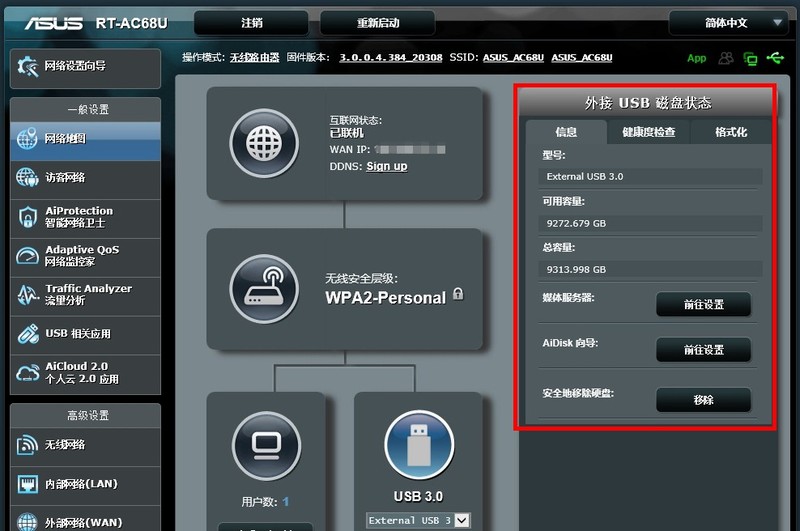
Task: Click the WPA2-Personal security level text
Action: [386, 298]
